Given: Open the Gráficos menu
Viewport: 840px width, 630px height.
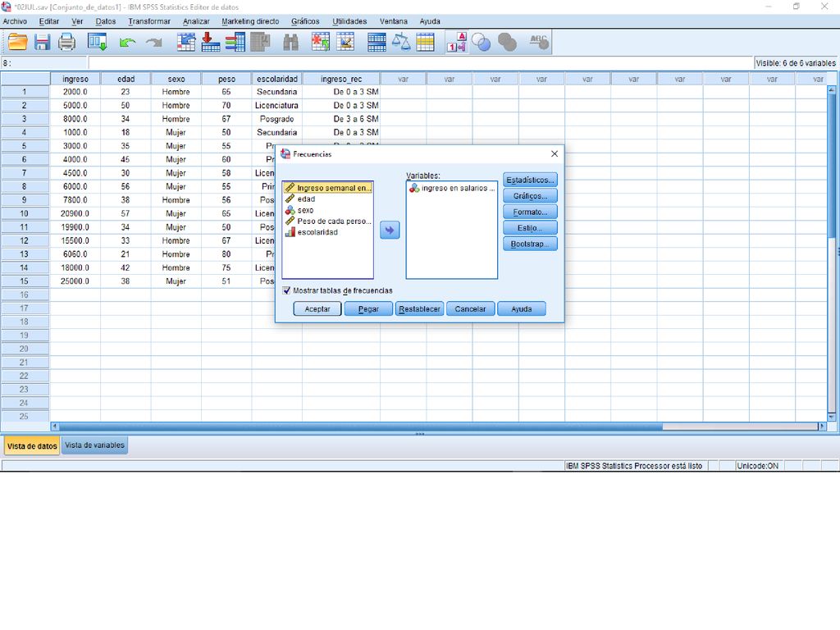Looking at the screenshot, I should [305, 21].
